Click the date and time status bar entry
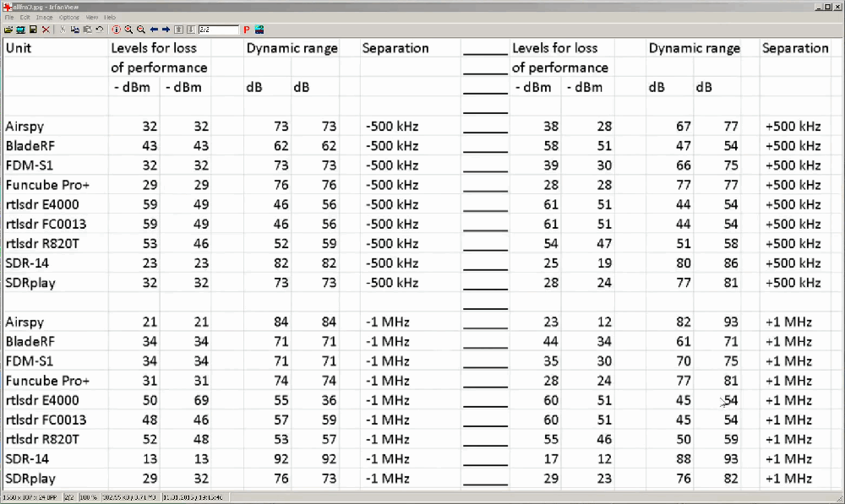 [192, 497]
